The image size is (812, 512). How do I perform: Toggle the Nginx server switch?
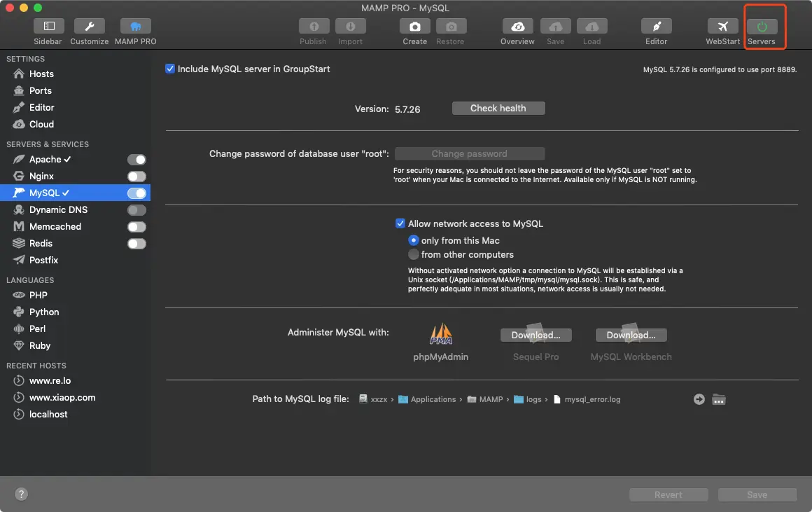pos(136,177)
